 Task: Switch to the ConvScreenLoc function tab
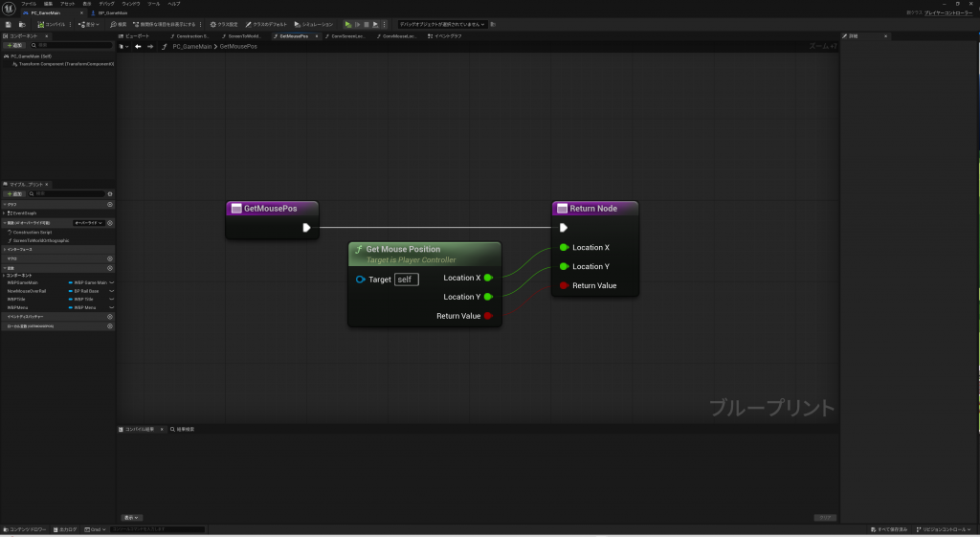pos(345,36)
